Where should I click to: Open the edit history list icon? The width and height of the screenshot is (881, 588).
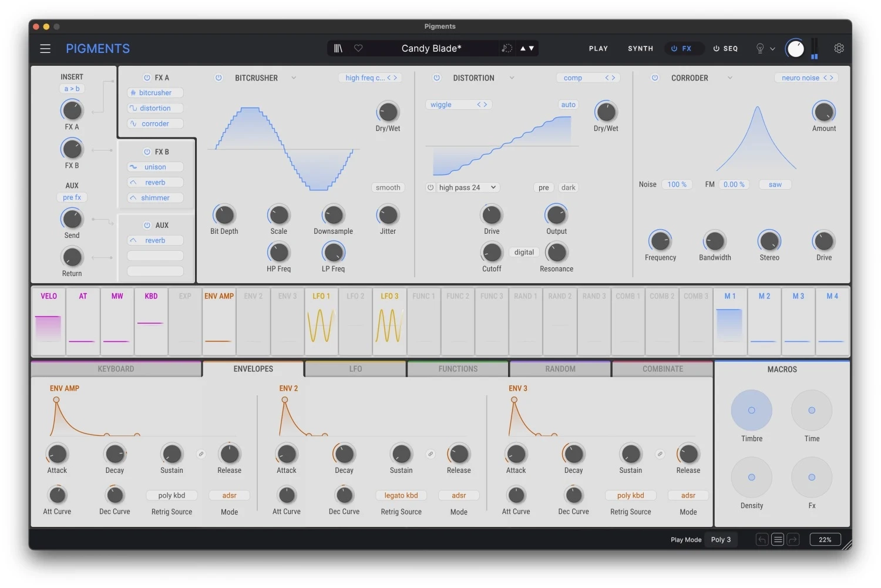(x=778, y=539)
